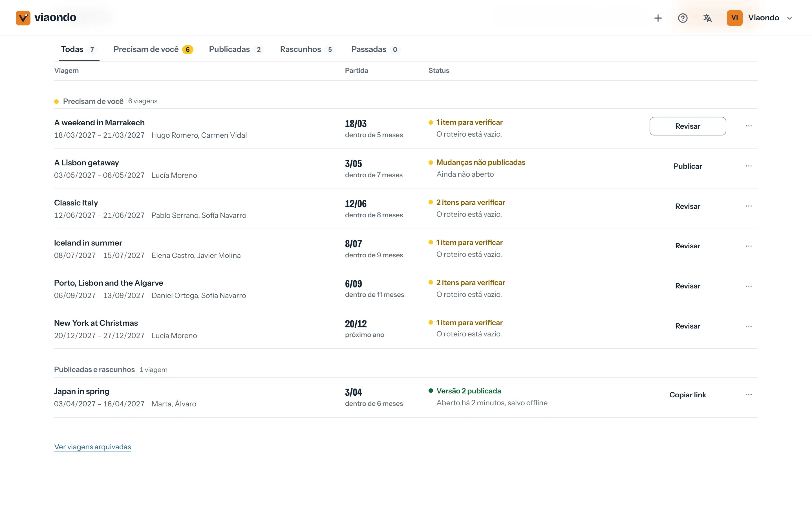Open more options for Iceland in summer

749,246
